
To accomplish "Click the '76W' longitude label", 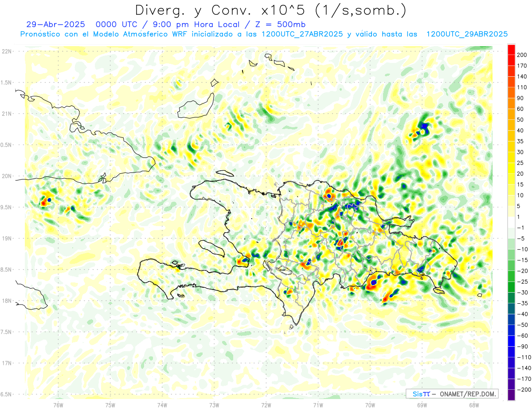I will click(x=58, y=404).
